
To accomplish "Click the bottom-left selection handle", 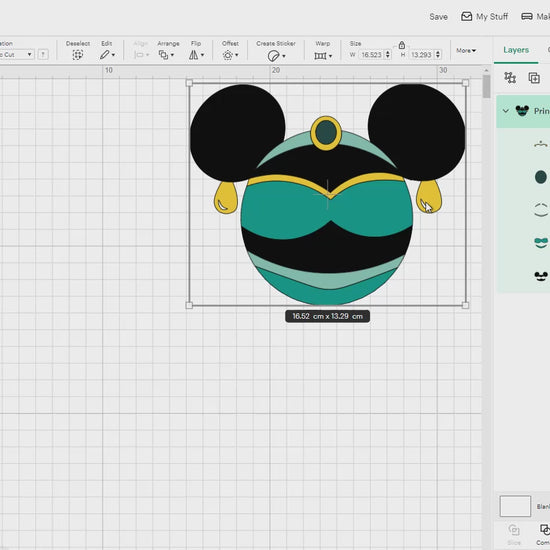I will click(189, 305).
